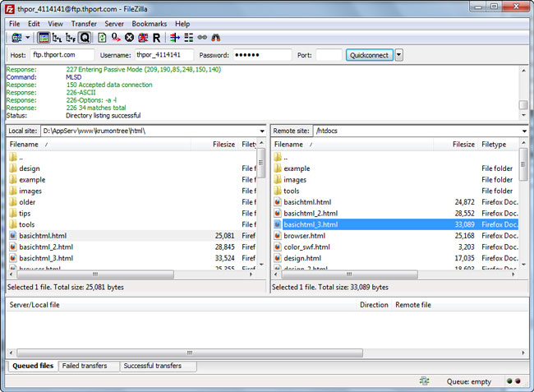Open the Bookmarks menu
534x392 pixels.
(x=150, y=24)
